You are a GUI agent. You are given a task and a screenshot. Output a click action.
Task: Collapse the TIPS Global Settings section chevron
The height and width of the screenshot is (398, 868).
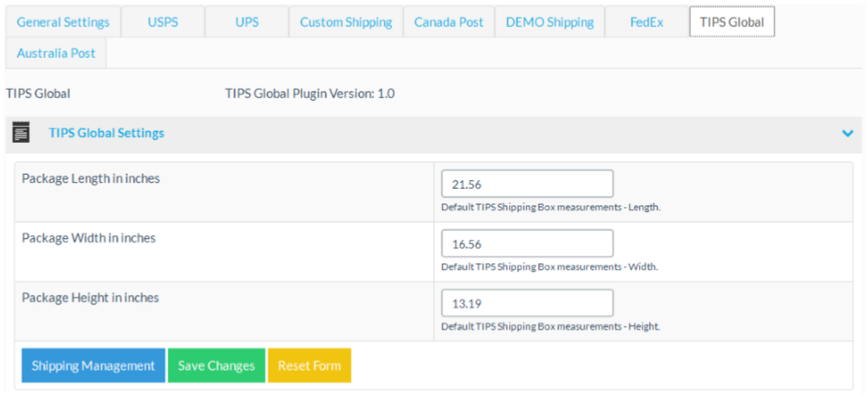click(x=847, y=134)
